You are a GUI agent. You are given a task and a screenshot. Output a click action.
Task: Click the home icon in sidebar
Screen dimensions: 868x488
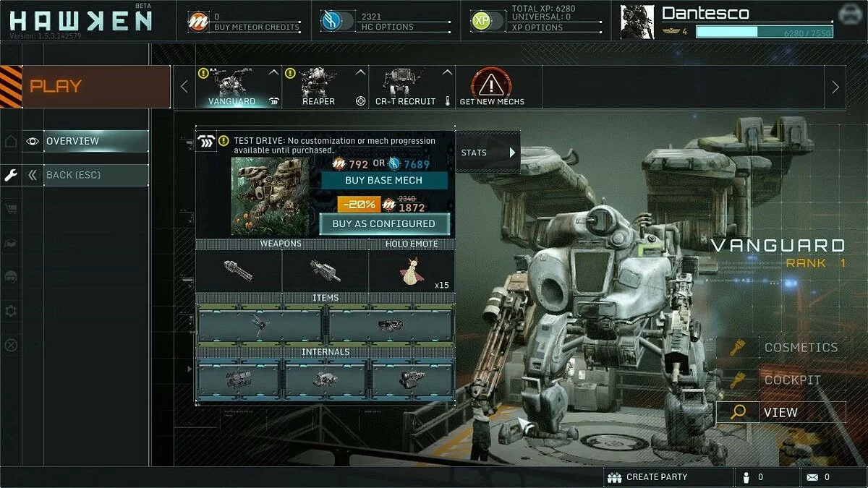[11, 141]
